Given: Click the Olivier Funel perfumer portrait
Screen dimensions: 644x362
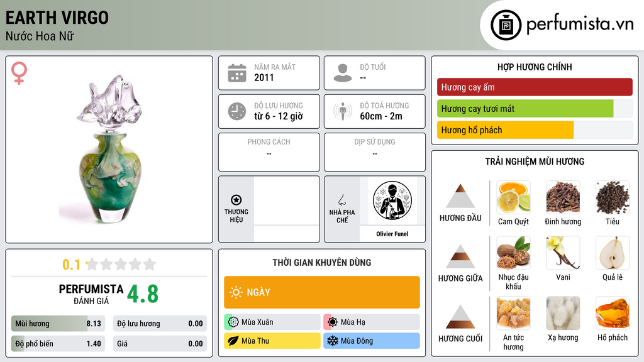Looking at the screenshot, I should pyautogui.click(x=392, y=200).
